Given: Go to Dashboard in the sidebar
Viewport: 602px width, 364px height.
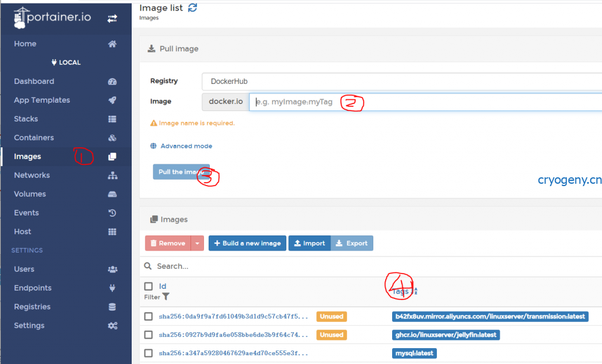Looking at the screenshot, I should (x=34, y=82).
